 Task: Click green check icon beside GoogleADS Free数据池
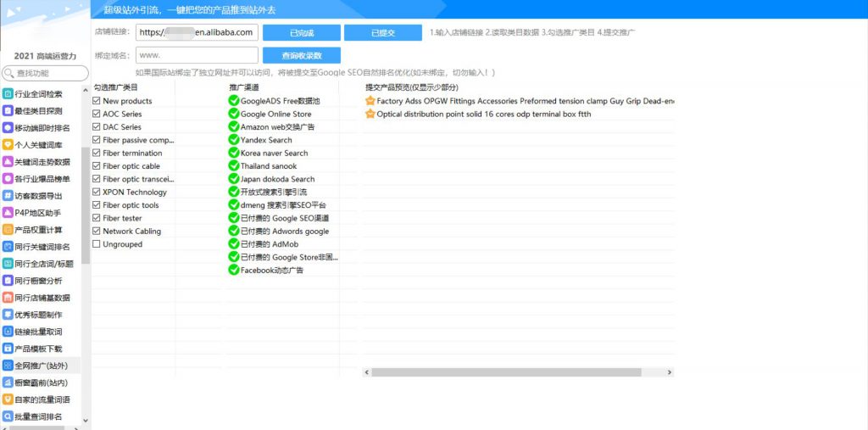point(234,101)
